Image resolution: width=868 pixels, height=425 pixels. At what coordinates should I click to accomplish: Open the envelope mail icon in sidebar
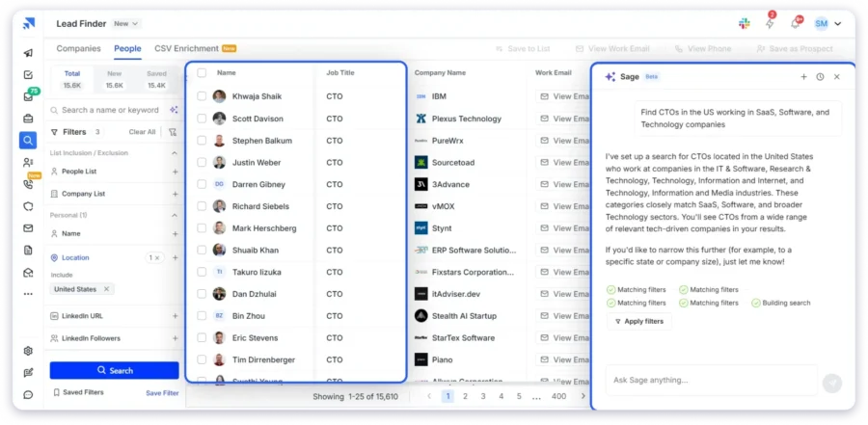(28, 228)
